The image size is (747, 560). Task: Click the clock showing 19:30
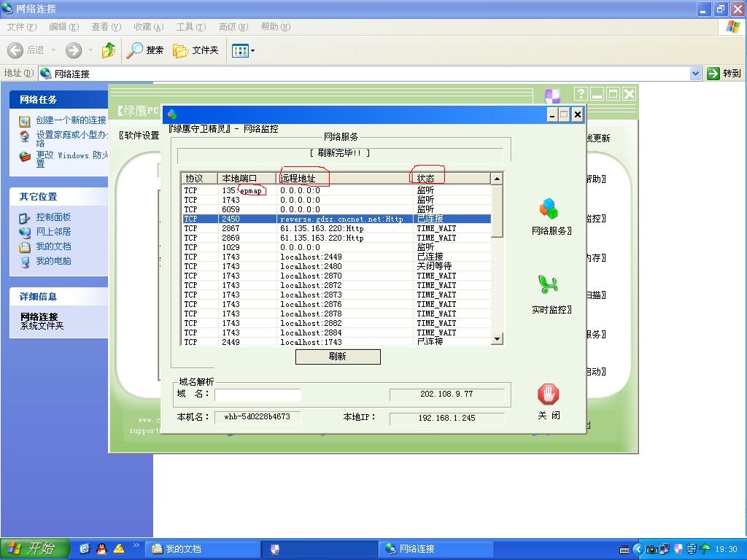coord(726,550)
